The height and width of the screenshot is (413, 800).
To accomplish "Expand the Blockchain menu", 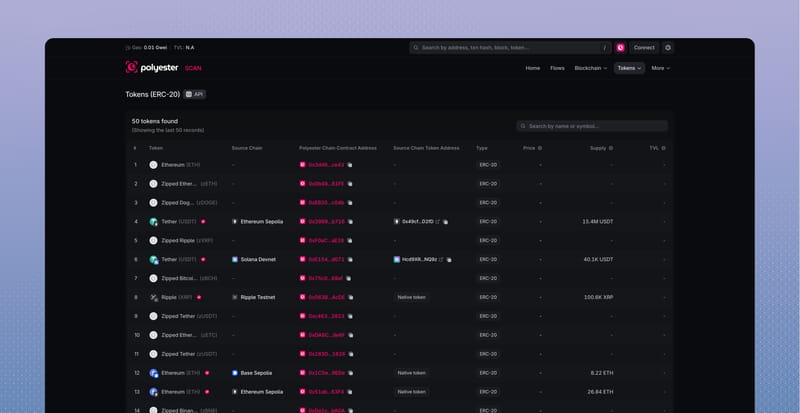I will tap(591, 68).
